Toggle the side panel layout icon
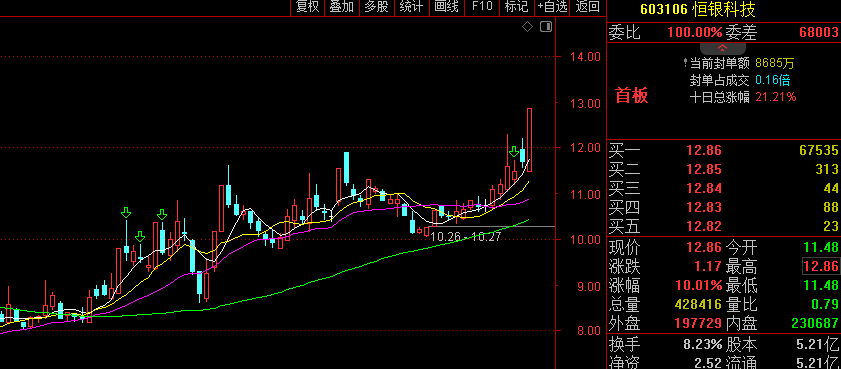Viewport: 841px width, 369px height. pyautogui.click(x=545, y=27)
